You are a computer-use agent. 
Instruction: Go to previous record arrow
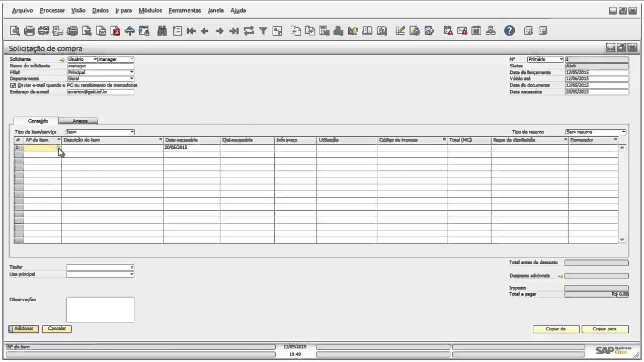[x=205, y=31]
